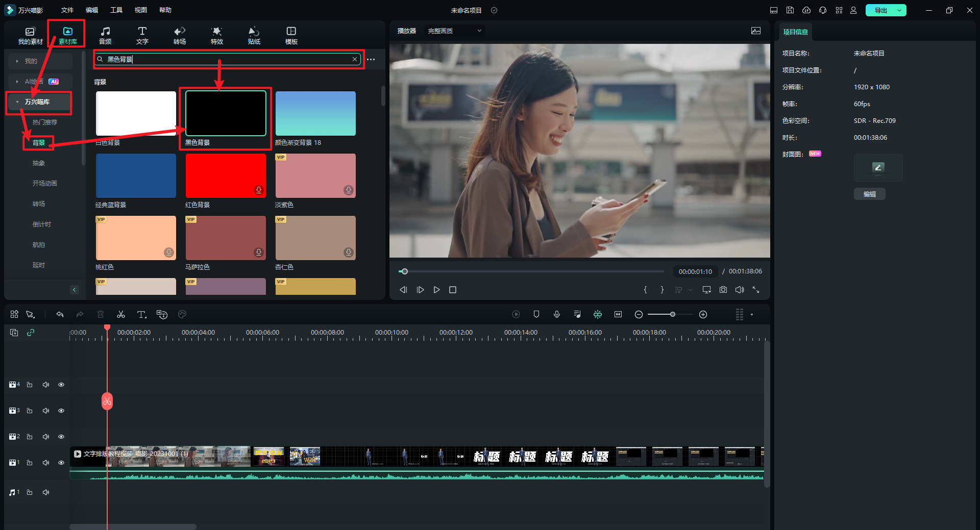The width and height of the screenshot is (980, 530).
Task: Open the Stickers (贴纸) panel
Action: [x=254, y=35]
